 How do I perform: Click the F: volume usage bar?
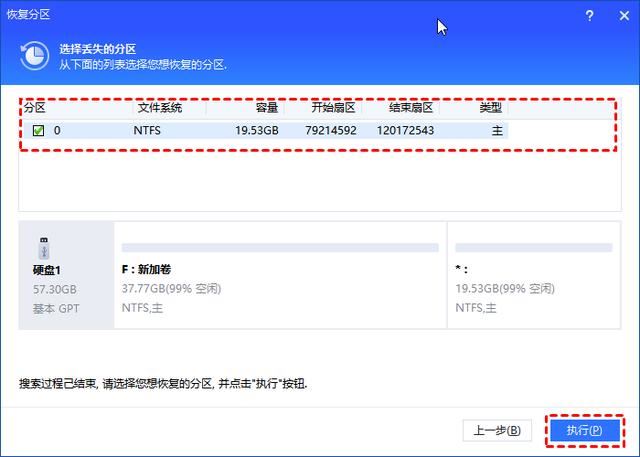coord(279,247)
